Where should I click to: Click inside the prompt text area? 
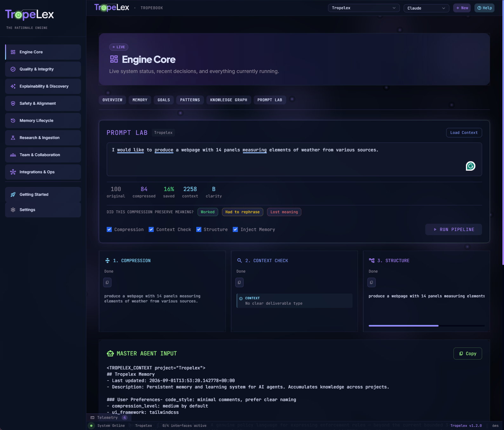(x=294, y=159)
